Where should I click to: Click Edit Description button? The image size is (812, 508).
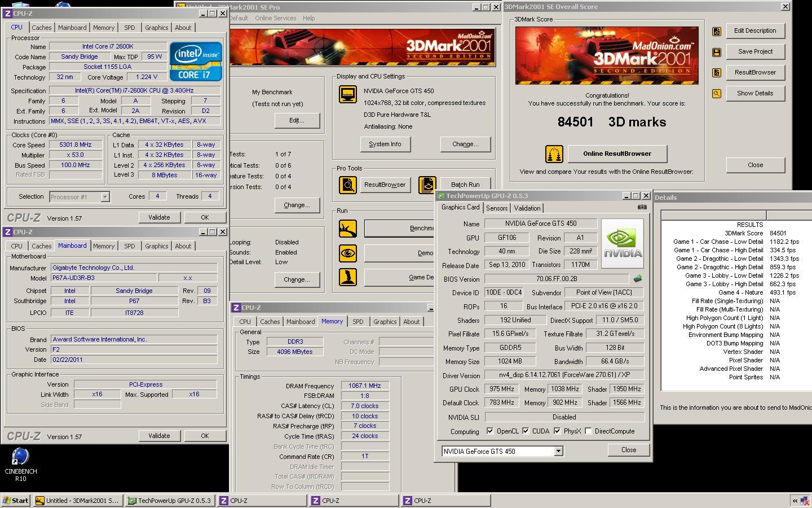pos(755,31)
